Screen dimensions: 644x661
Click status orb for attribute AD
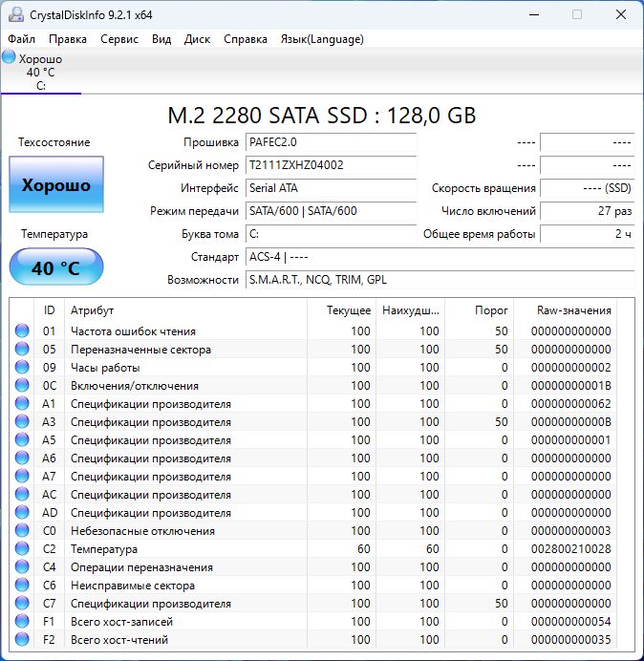(x=22, y=512)
